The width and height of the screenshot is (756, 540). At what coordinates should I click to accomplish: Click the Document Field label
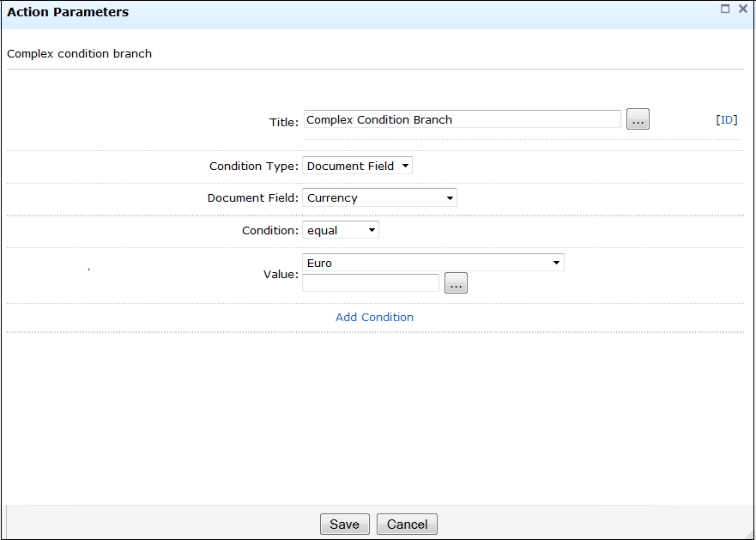coord(253,197)
